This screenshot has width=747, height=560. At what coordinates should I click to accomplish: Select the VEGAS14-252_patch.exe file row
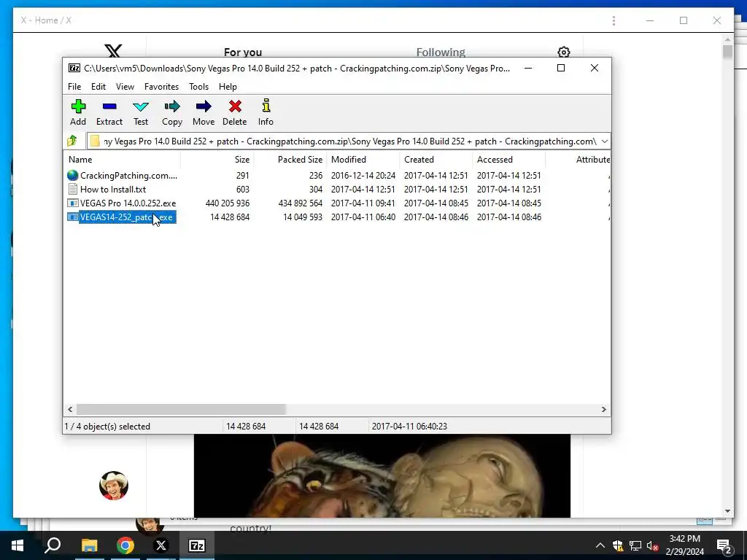click(x=337, y=217)
